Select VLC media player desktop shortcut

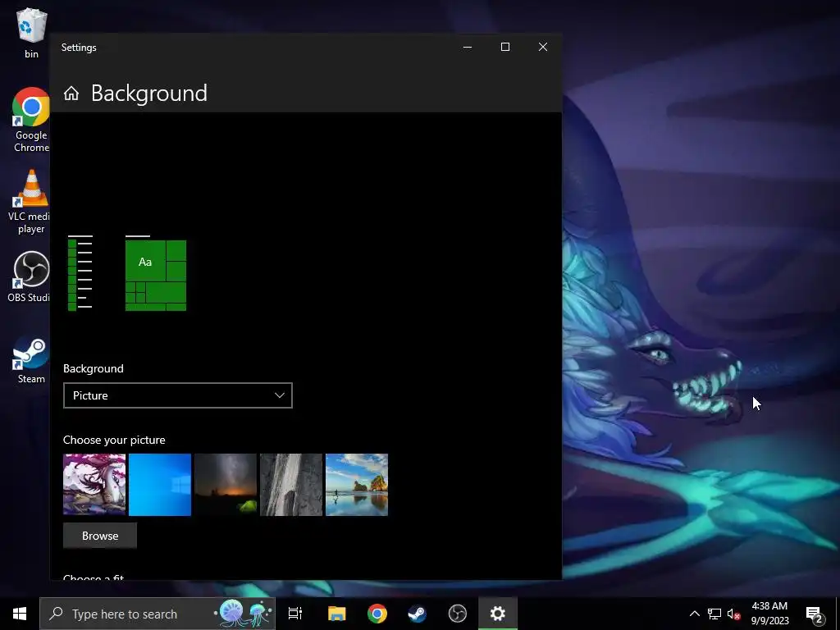coord(30,202)
